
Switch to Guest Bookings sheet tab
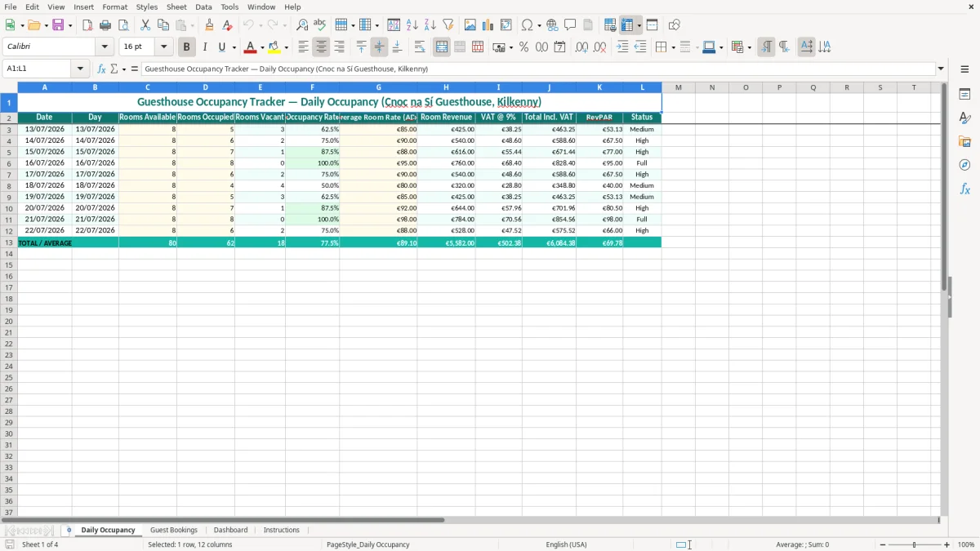pos(174,531)
